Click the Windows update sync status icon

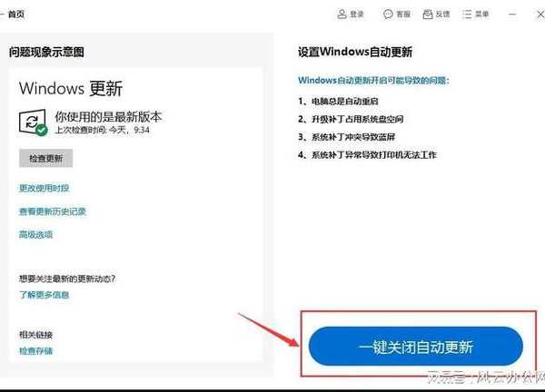pyautogui.click(x=33, y=122)
